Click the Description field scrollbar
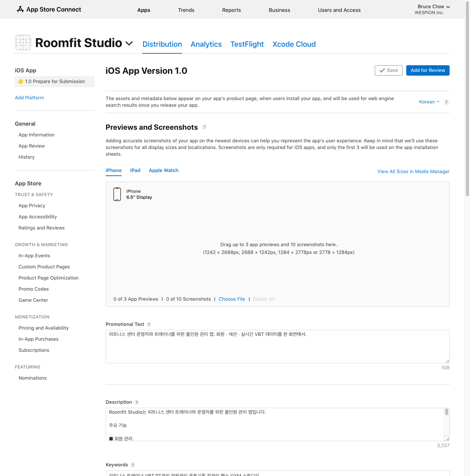The image size is (470, 476). (x=447, y=412)
